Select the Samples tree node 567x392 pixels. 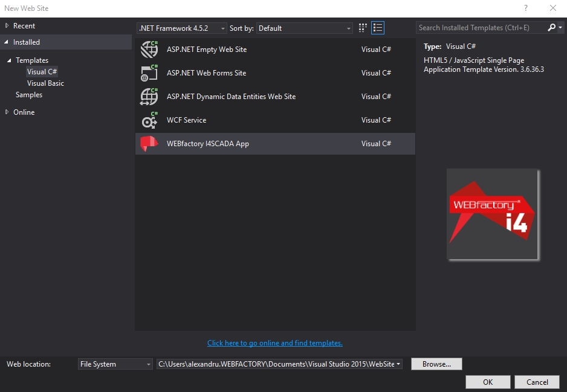29,95
